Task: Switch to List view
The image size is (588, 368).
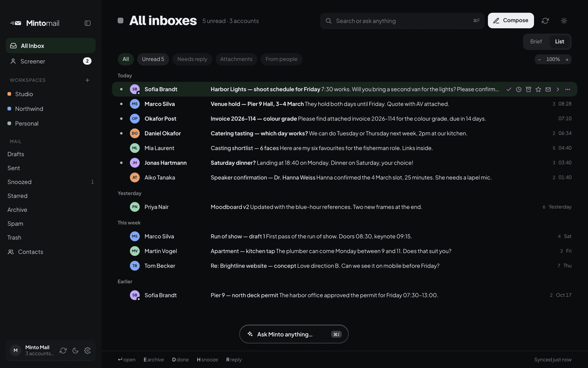Action: coord(559,42)
